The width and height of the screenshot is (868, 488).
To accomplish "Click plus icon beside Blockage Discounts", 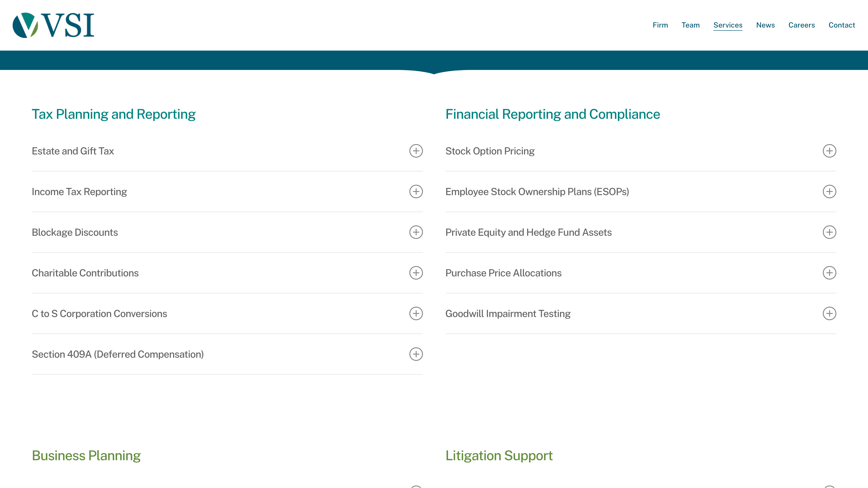I will [x=416, y=232].
